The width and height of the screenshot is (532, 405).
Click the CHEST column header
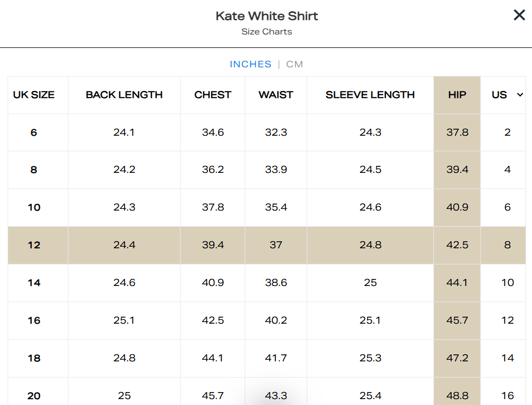[x=213, y=95]
